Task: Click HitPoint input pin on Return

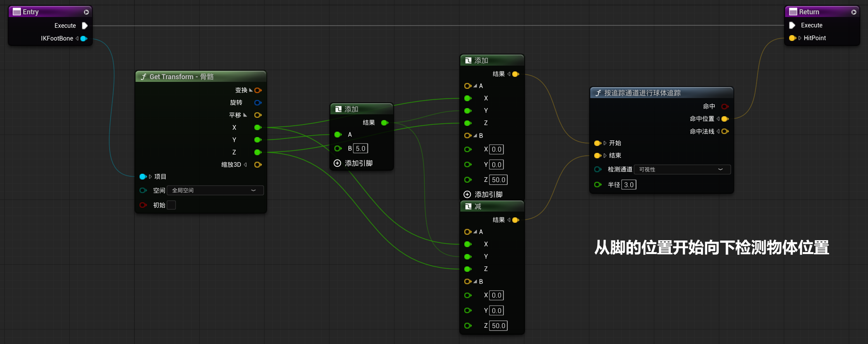Action: point(792,38)
